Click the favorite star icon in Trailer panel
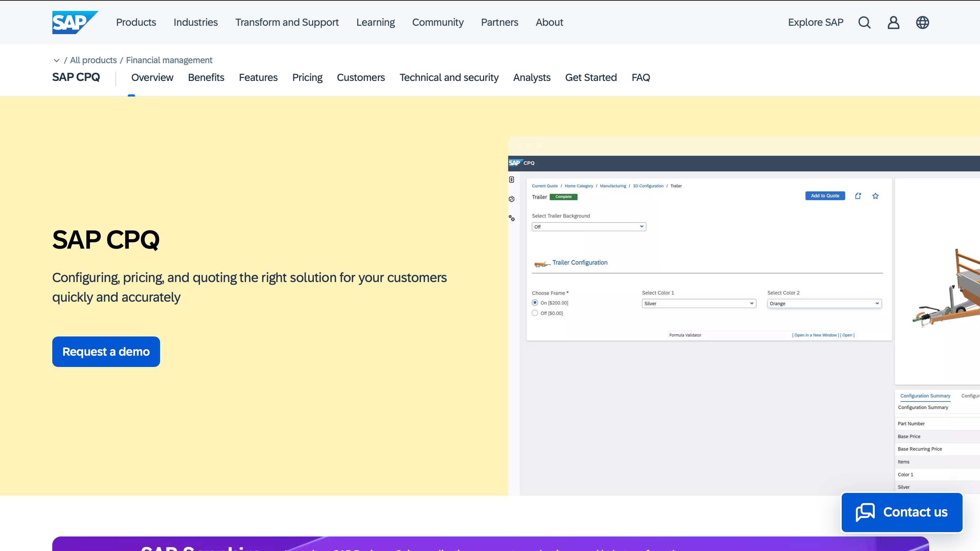Image resolution: width=980 pixels, height=551 pixels. pos(875,196)
